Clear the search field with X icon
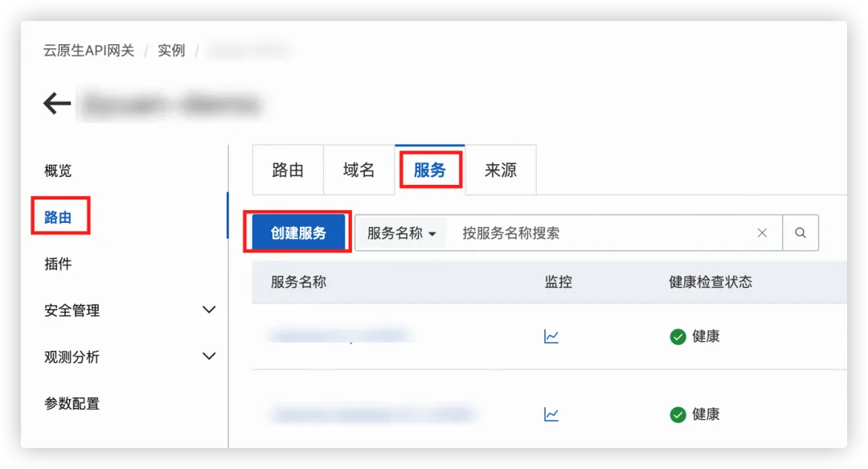This screenshot has width=868, height=469. coord(762,232)
